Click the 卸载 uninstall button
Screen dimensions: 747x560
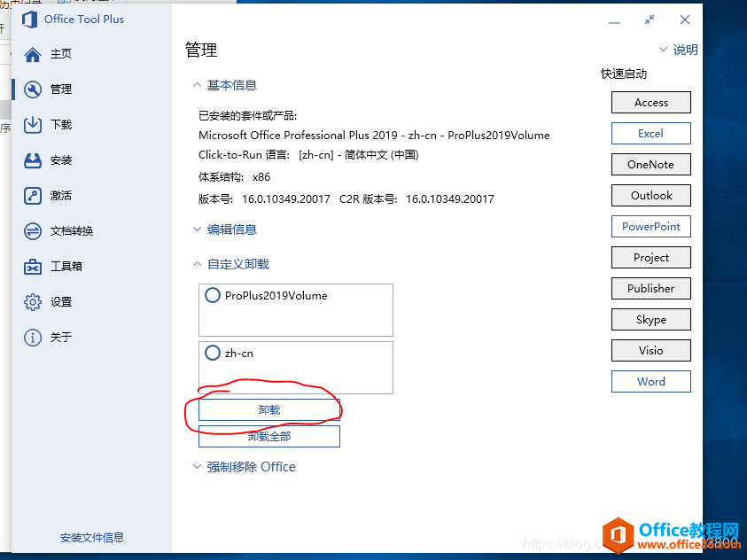pos(268,408)
